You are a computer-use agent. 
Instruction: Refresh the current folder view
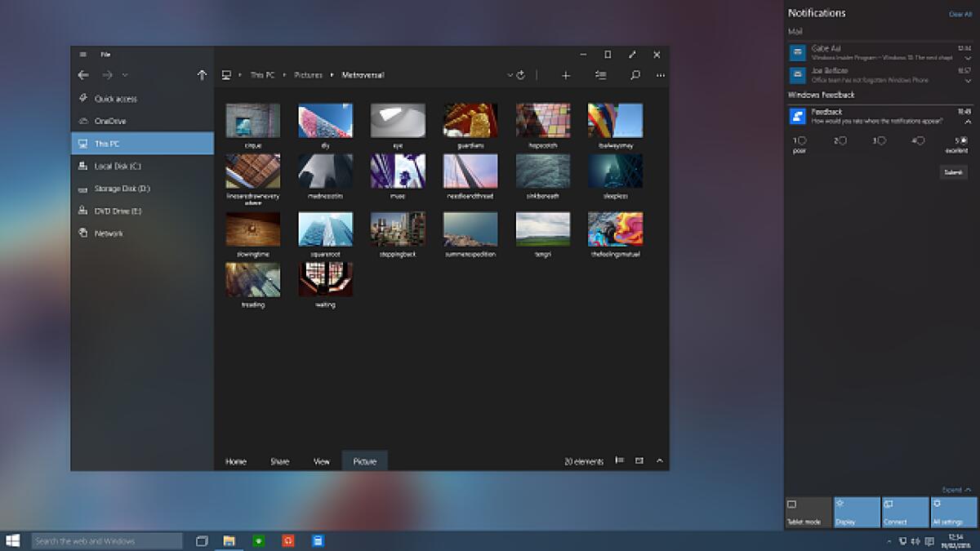click(x=521, y=74)
